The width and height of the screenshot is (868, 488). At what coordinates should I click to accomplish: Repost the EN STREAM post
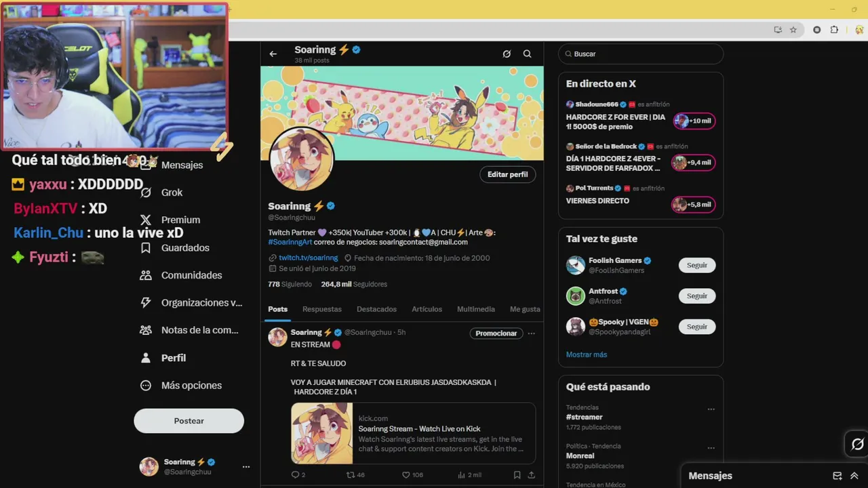click(x=355, y=475)
